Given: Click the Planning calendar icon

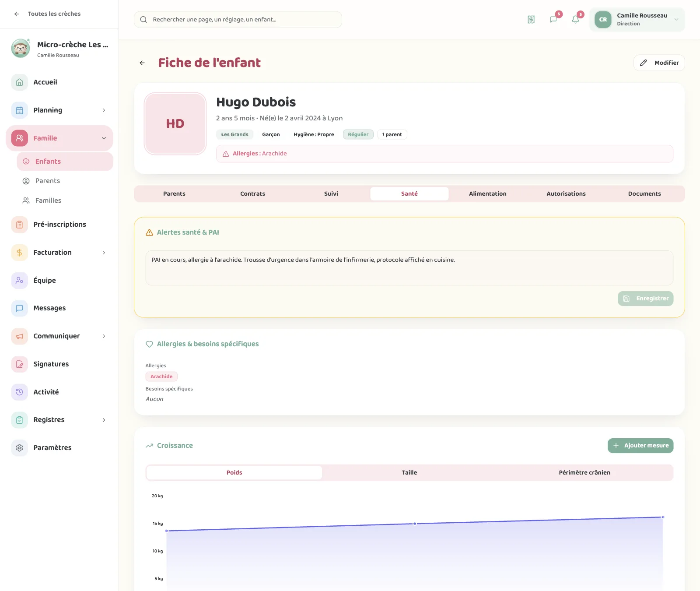Looking at the screenshot, I should click(x=20, y=110).
